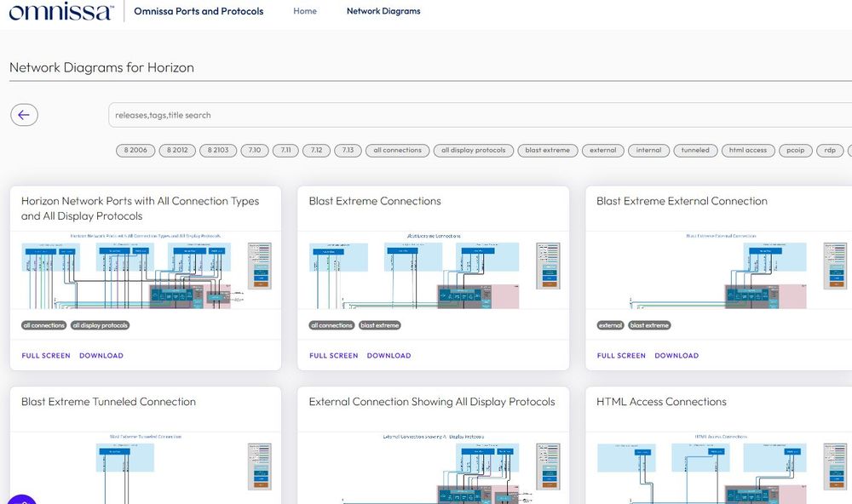Click the "Network Diagrams for Horizon" page heading

click(x=101, y=67)
